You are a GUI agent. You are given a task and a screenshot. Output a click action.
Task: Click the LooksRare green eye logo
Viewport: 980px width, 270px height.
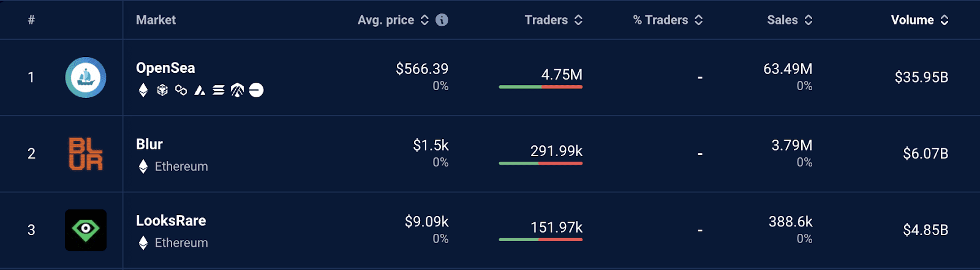(86, 230)
